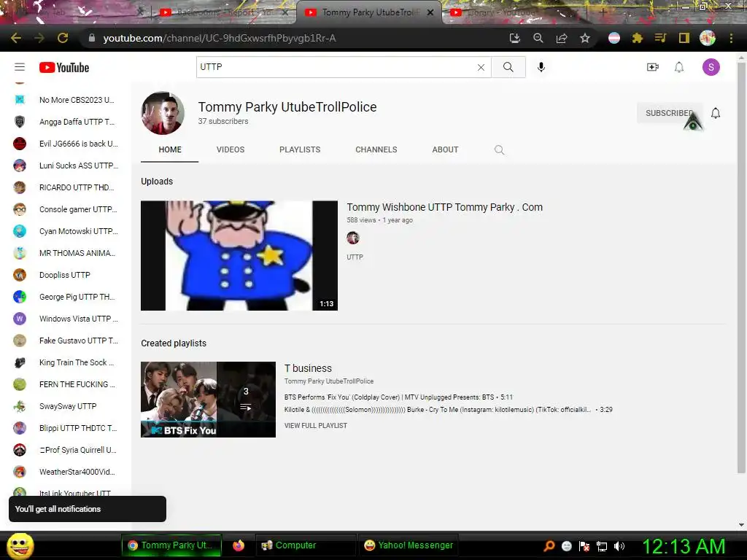Switch to the About tab

pos(445,149)
